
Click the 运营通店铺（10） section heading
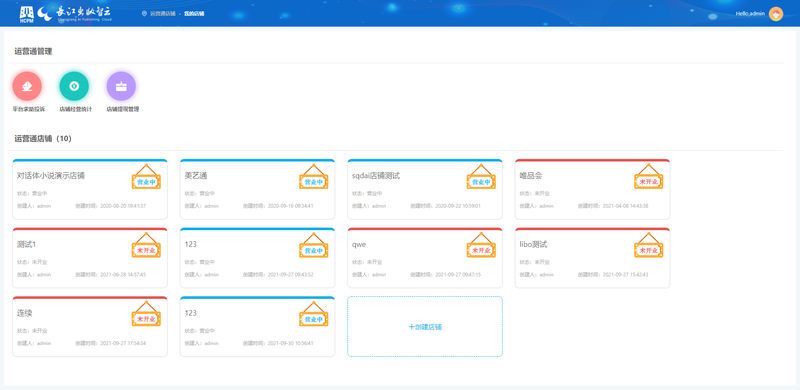pos(43,138)
